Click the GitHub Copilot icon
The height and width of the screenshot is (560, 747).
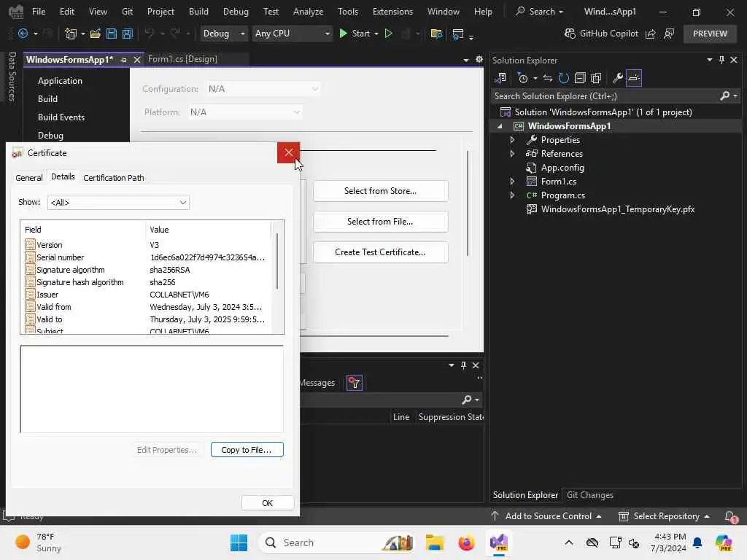pyautogui.click(x=570, y=34)
